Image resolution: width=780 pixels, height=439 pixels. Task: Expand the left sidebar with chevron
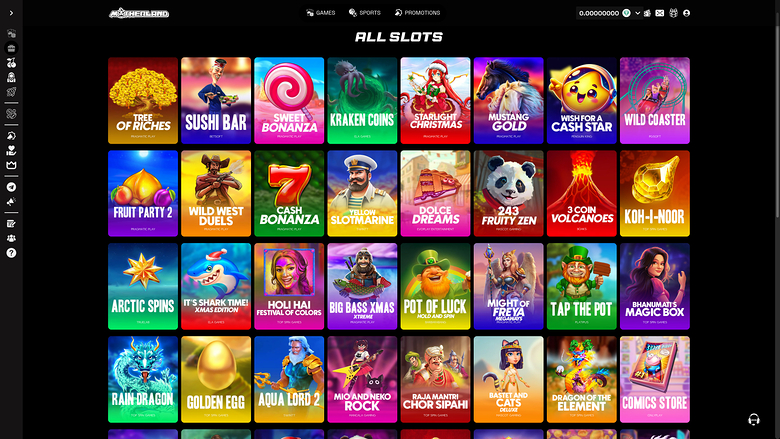pyautogui.click(x=11, y=13)
